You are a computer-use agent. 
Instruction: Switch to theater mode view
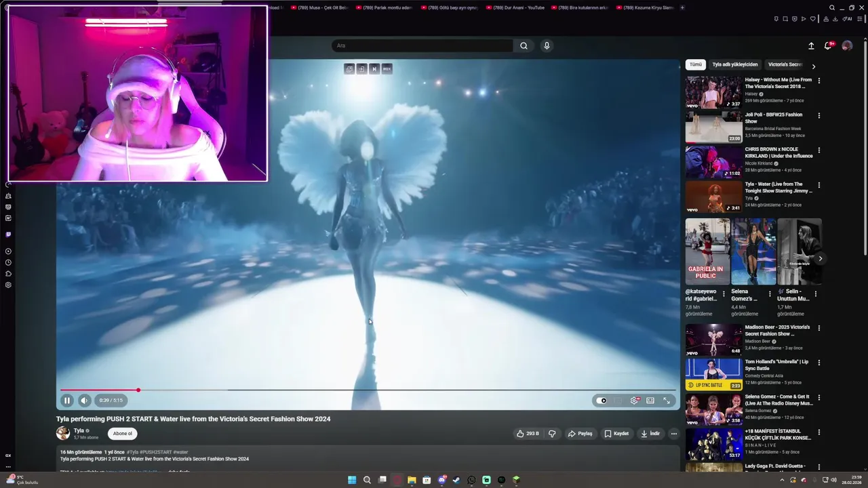[x=650, y=401]
